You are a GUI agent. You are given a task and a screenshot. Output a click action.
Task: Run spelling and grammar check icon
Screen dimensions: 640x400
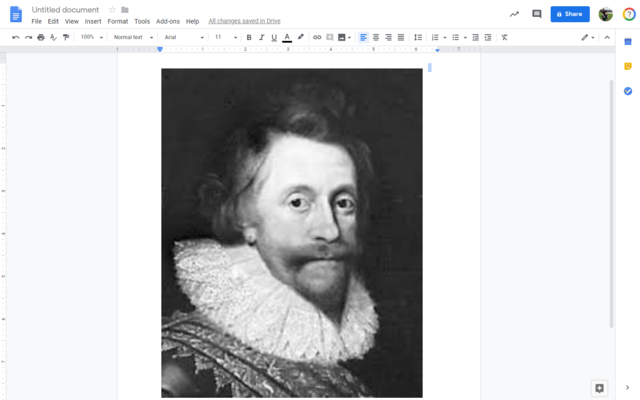coord(53,37)
